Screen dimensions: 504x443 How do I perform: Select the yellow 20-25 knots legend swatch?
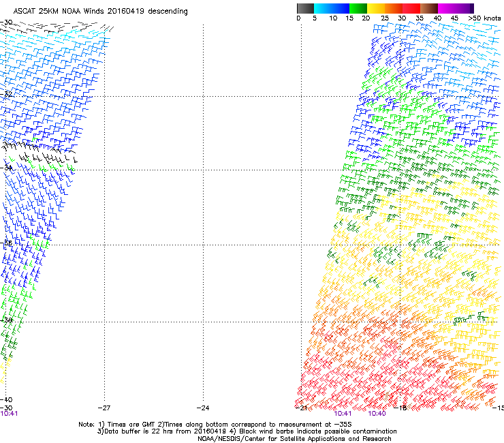(x=376, y=8)
